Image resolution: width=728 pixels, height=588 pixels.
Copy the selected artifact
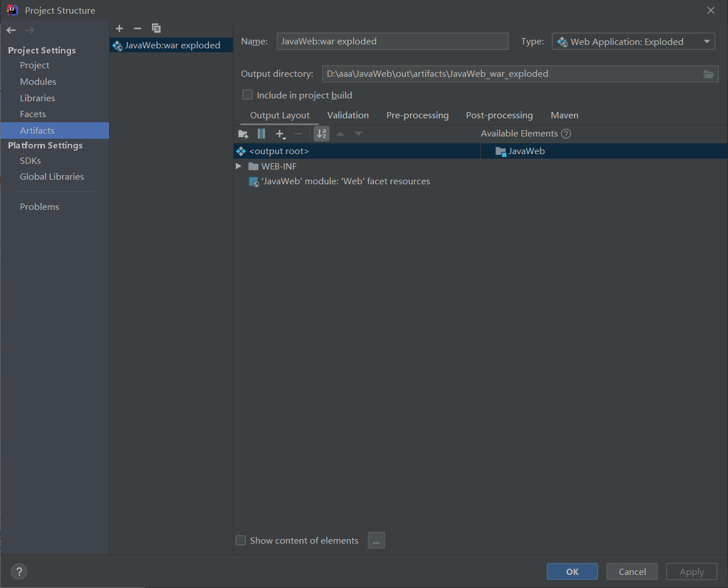click(x=156, y=28)
